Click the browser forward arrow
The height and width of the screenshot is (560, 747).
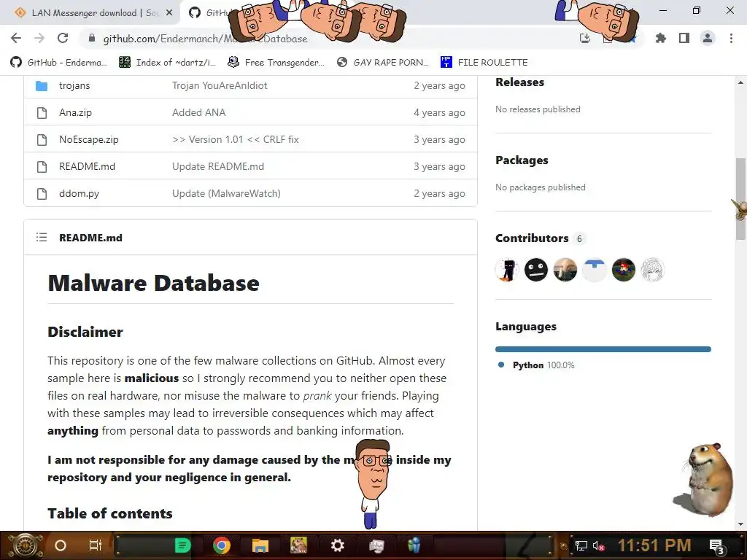(39, 38)
